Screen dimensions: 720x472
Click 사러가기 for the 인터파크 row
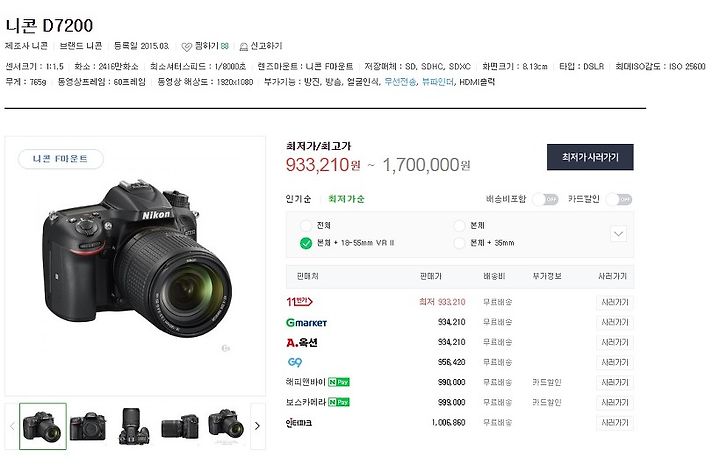615,423
